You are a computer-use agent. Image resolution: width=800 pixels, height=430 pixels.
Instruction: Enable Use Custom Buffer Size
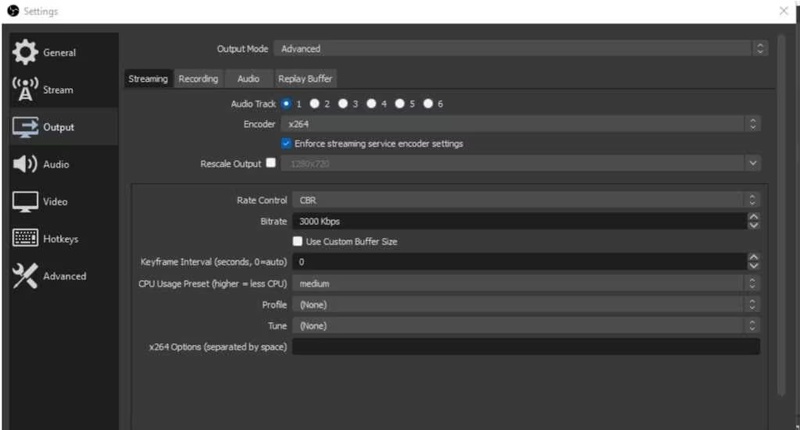(297, 241)
